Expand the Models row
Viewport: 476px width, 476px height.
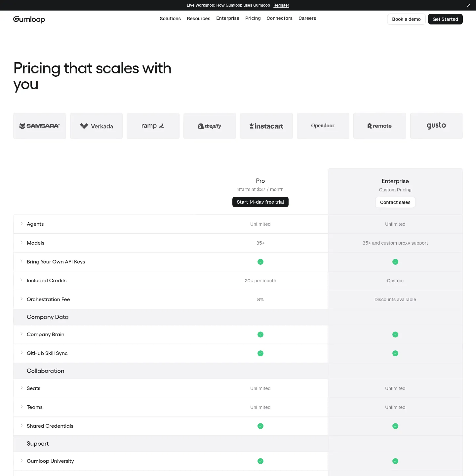[21, 243]
